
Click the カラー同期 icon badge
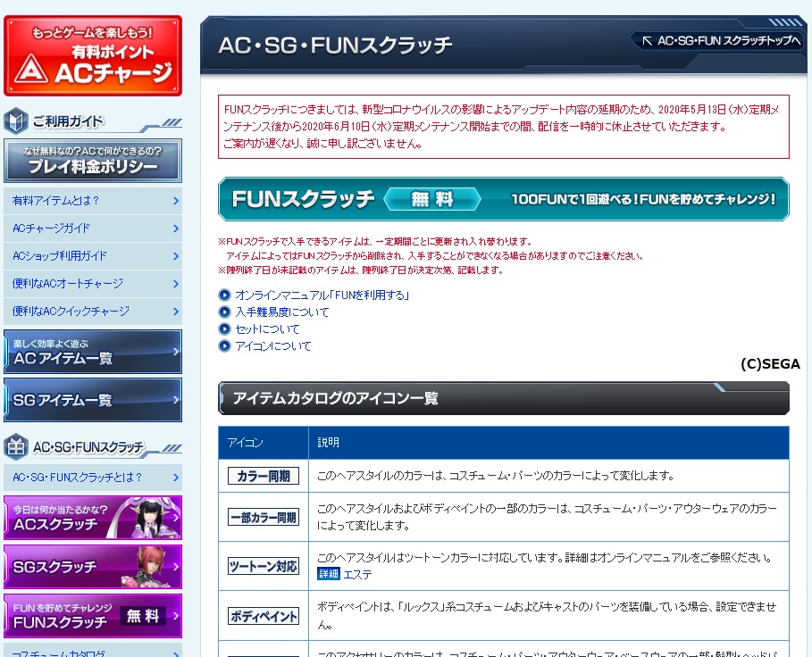point(264,476)
